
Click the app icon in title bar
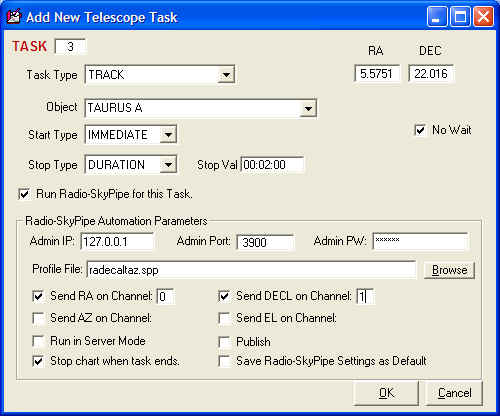(x=14, y=17)
